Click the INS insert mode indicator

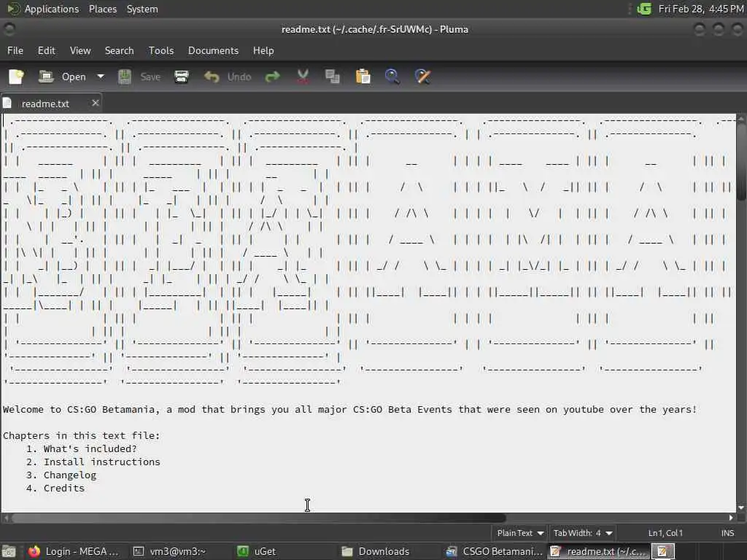pos(727,533)
